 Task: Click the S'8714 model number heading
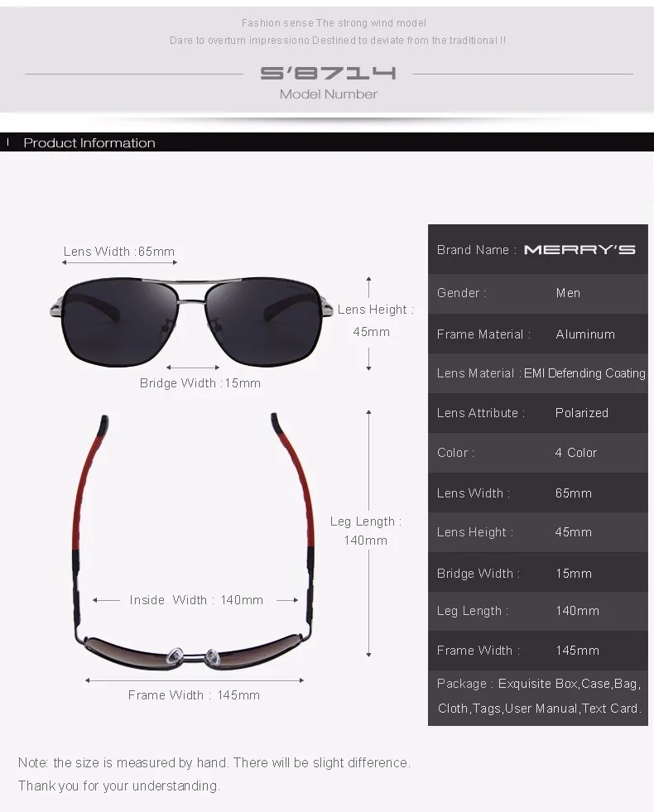coord(328,73)
